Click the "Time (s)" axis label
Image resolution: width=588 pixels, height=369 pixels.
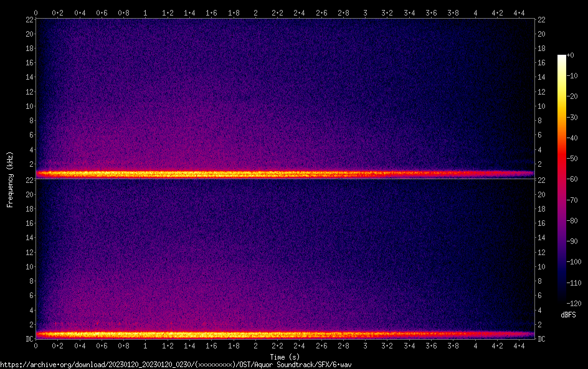(x=285, y=357)
